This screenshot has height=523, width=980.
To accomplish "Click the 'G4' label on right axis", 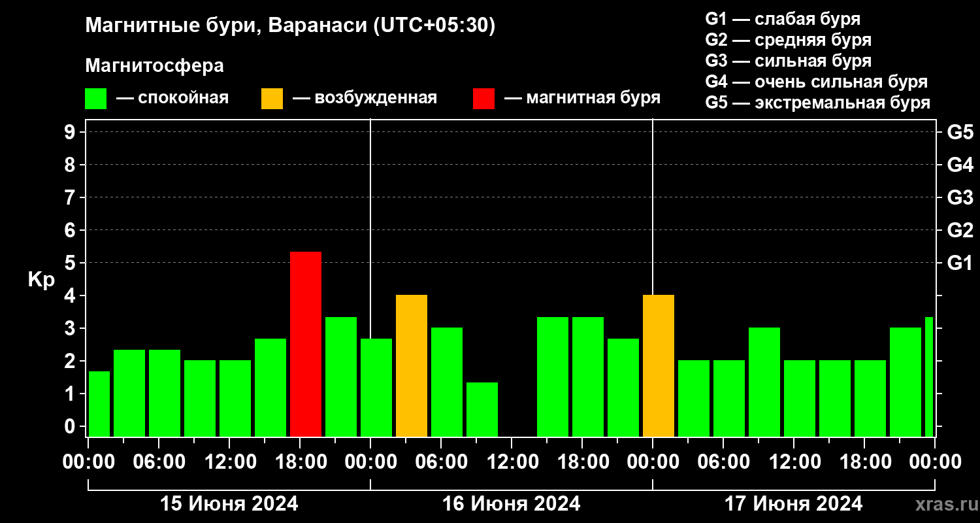I will [960, 165].
